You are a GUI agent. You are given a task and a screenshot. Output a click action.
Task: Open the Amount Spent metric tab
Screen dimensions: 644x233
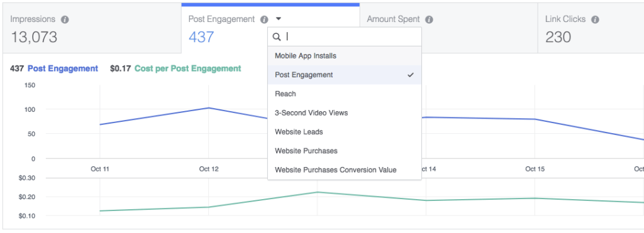(448, 28)
